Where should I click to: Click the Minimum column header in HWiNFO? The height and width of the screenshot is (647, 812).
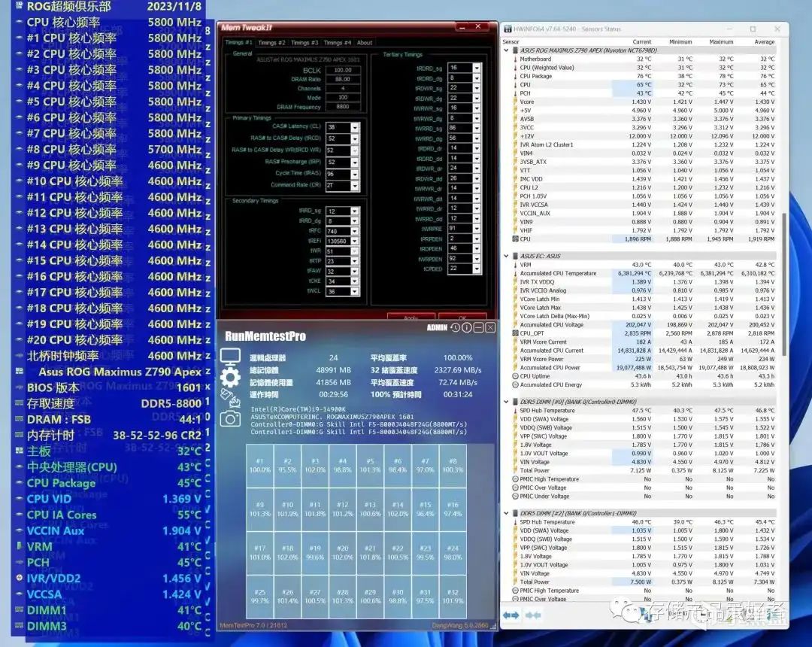pos(680,42)
